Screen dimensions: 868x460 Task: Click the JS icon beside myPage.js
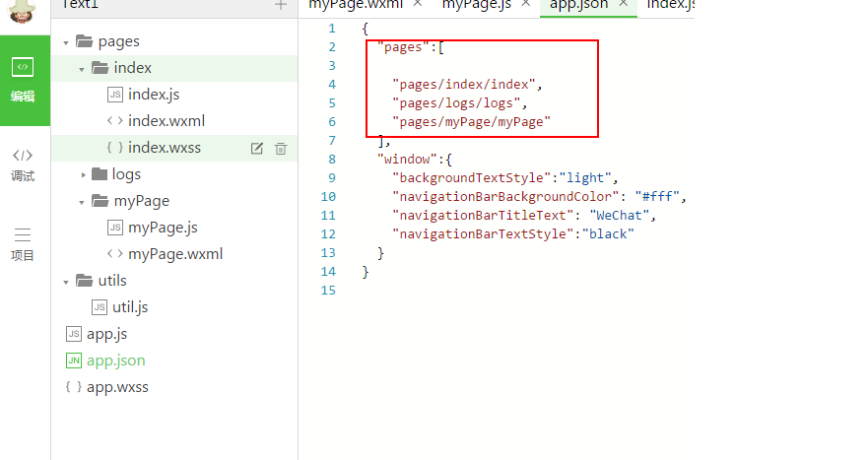click(115, 228)
